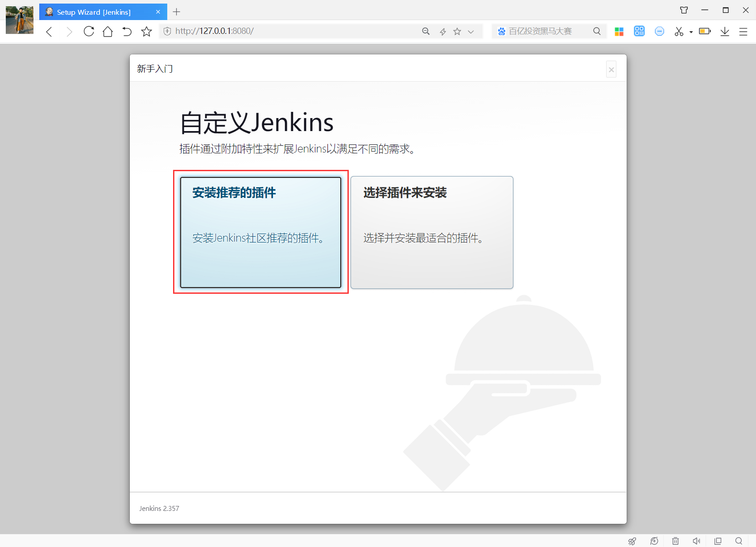The image size is (756, 547).
Task: Bookmark page with address bar star
Action: (x=457, y=31)
